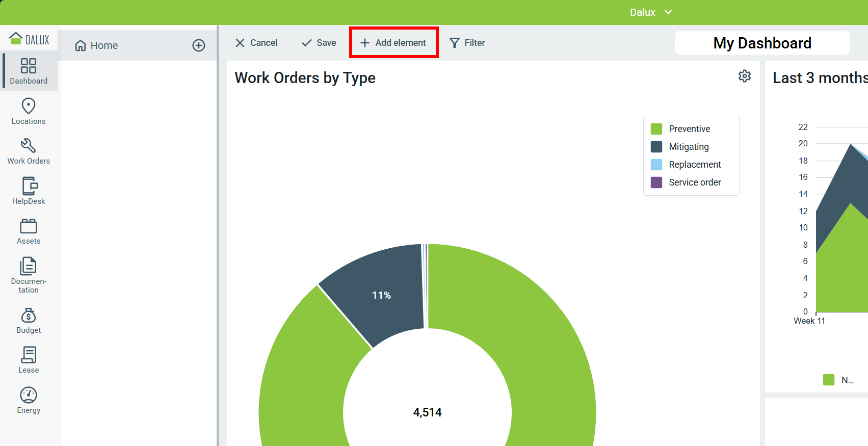Open the Locations module in sidebar
The width and height of the screenshot is (868, 446).
point(29,111)
